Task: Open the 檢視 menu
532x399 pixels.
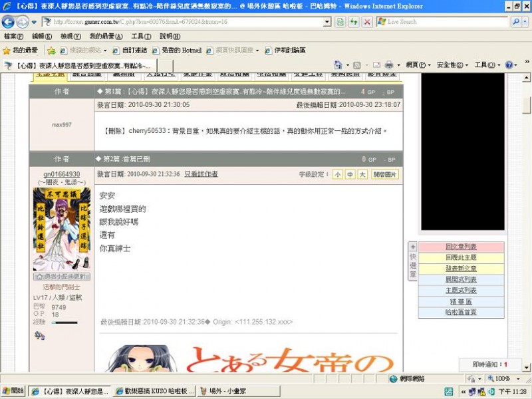Action: click(x=70, y=36)
